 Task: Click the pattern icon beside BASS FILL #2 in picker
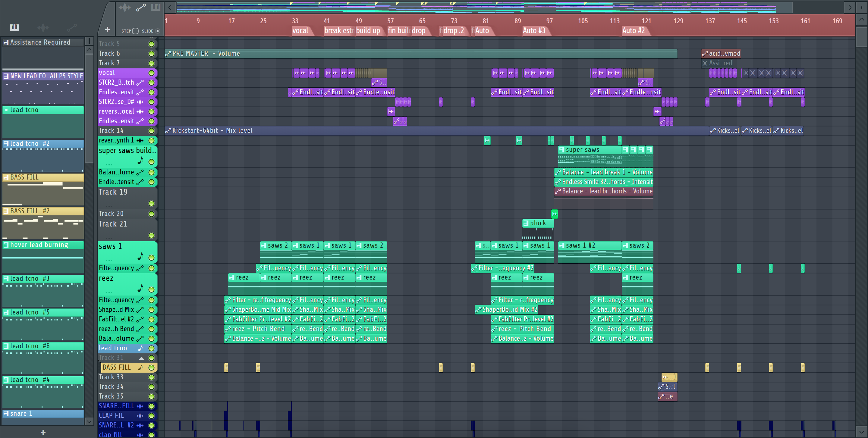click(6, 211)
